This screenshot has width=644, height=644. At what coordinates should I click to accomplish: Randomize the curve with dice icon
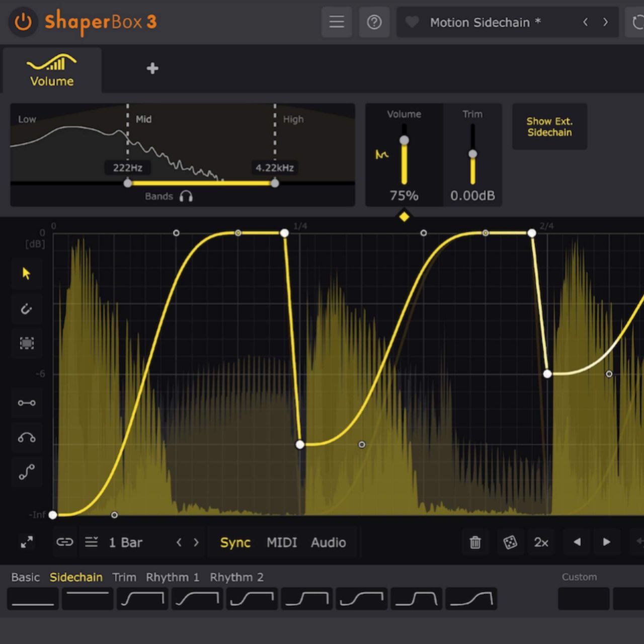click(x=510, y=542)
